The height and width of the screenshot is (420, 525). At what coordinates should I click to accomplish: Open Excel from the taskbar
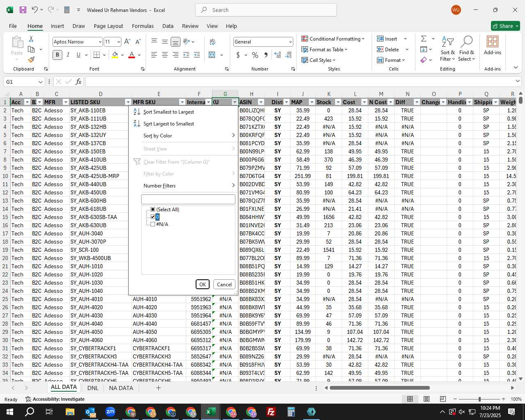point(211,412)
